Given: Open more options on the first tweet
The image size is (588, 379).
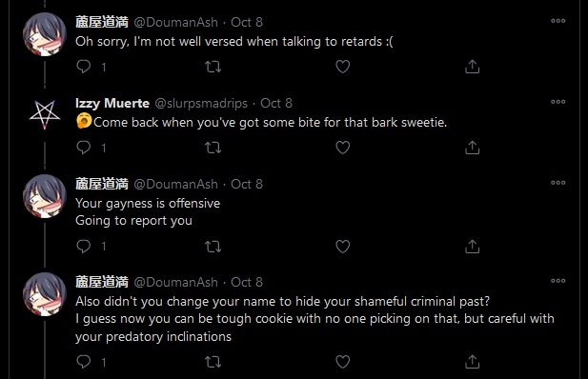Looking at the screenshot, I should pos(558,21).
